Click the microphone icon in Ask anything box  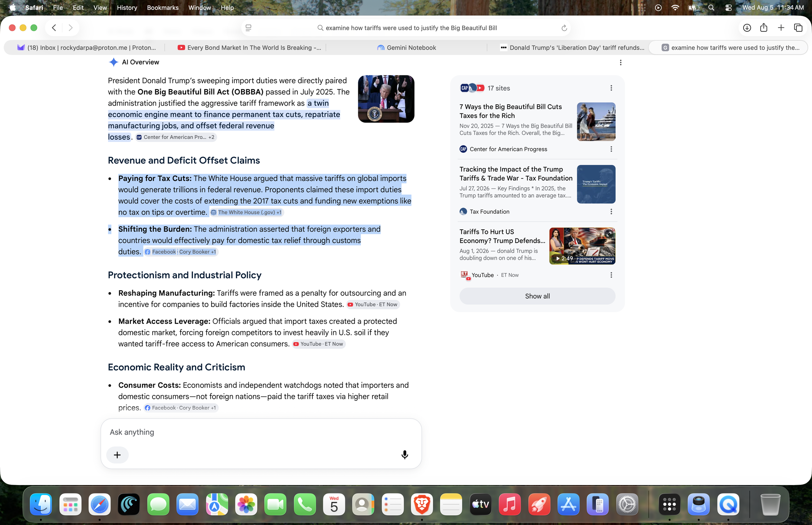[404, 455]
